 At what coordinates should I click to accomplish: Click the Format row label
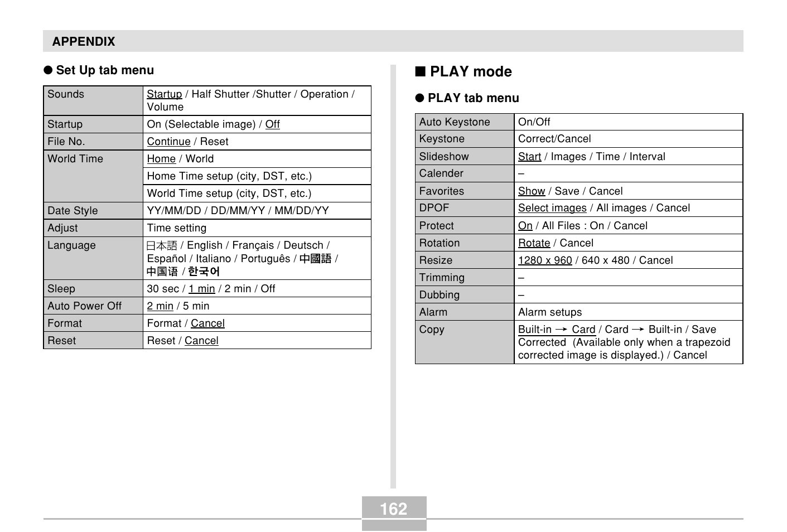[x=65, y=323]
